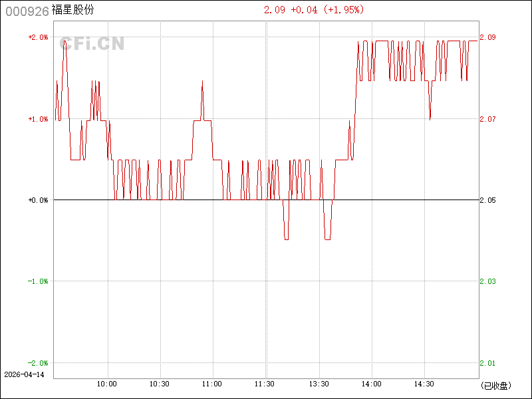Select the -1.0% left axis label
Viewport: 532px width, 399px height.
tap(38, 281)
